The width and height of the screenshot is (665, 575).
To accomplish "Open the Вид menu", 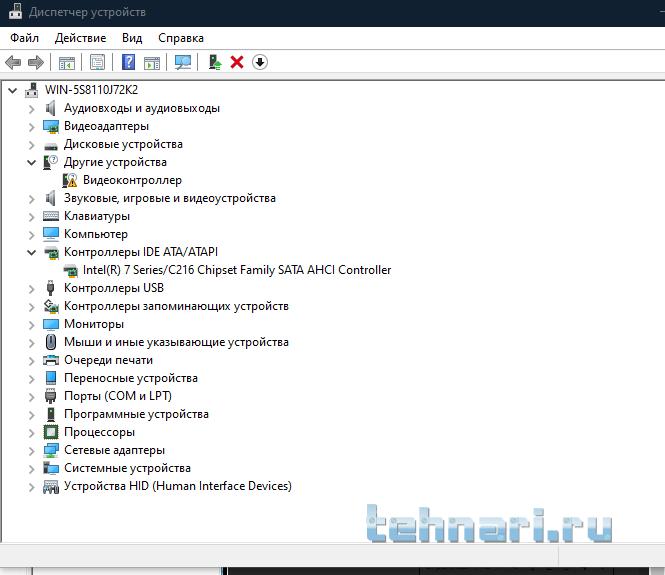I will pos(132,38).
